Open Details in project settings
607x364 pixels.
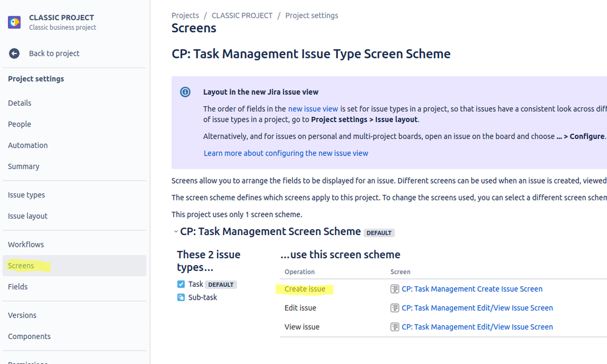[x=19, y=103]
